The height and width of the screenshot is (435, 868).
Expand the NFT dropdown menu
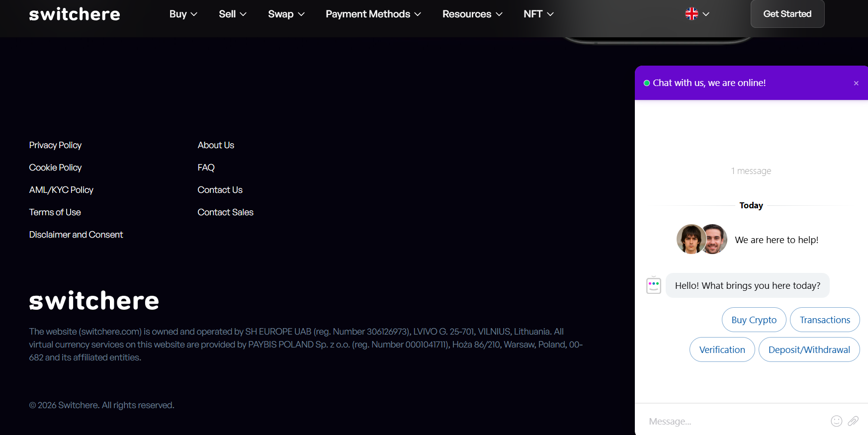[538, 14]
